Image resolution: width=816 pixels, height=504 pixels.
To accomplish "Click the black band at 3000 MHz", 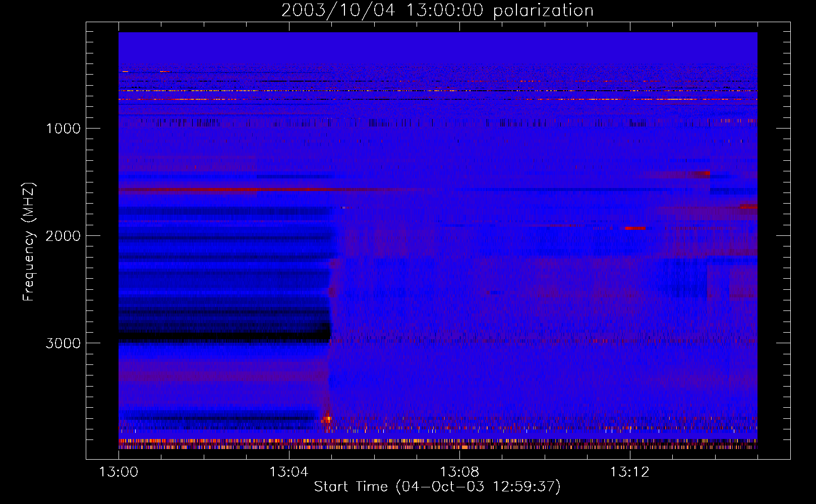I will (224, 336).
